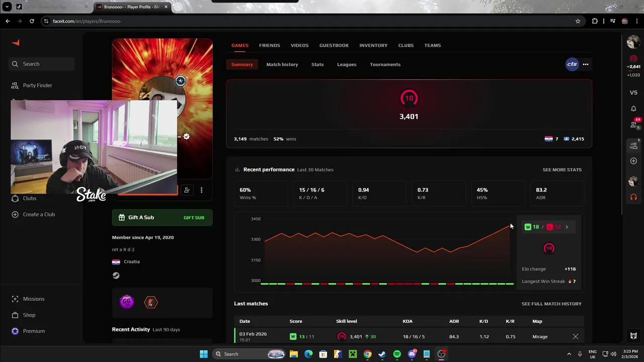Open the GUESTBOOK tab

click(x=334, y=45)
